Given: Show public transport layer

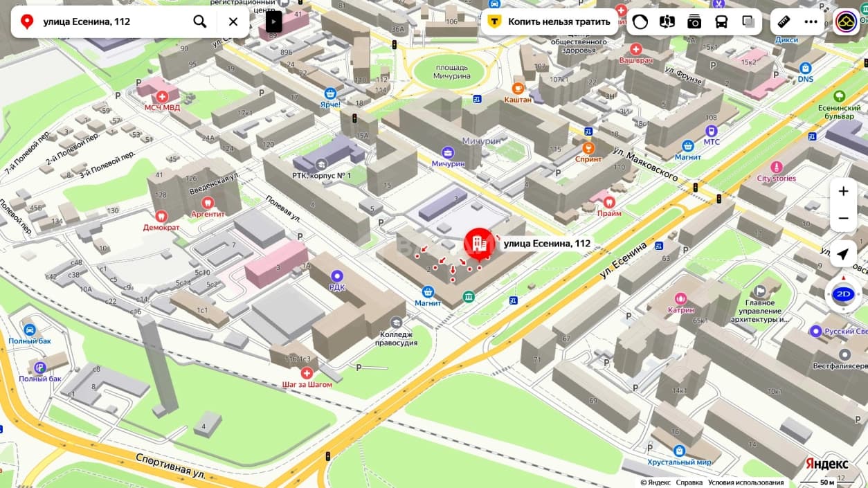Looking at the screenshot, I should pos(721,21).
